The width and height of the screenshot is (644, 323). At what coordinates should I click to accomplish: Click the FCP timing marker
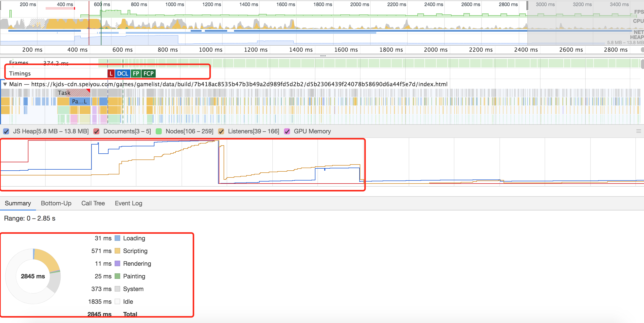[148, 74]
